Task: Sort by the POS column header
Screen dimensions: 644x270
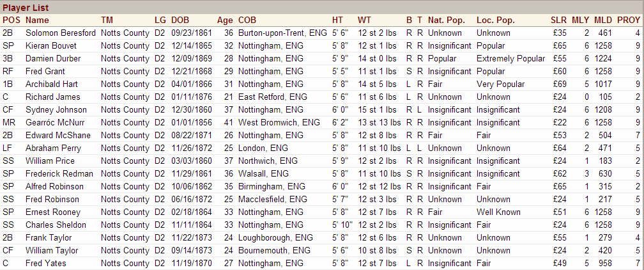Action: pyautogui.click(x=11, y=20)
